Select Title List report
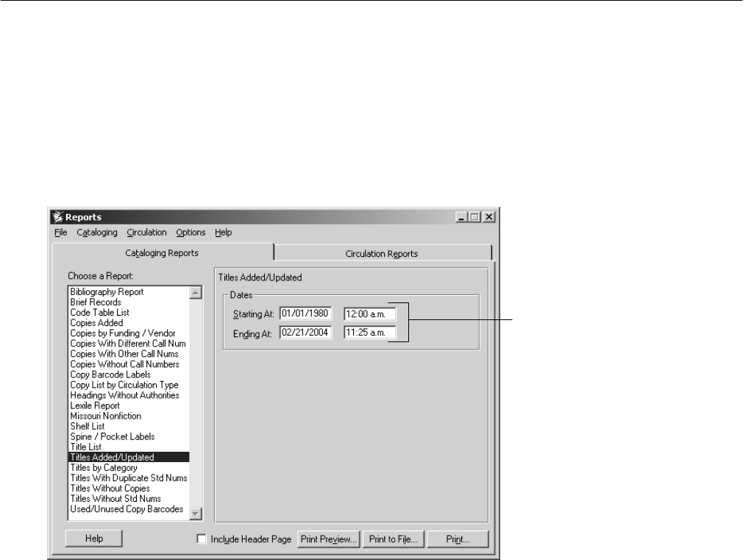Viewport: 743px width, 560px height. tap(129, 447)
